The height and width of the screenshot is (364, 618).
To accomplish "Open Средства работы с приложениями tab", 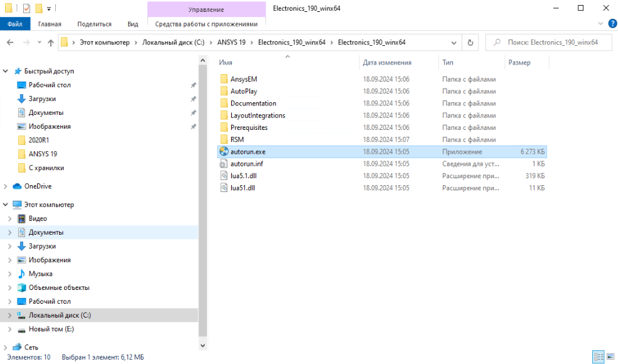I will (206, 24).
